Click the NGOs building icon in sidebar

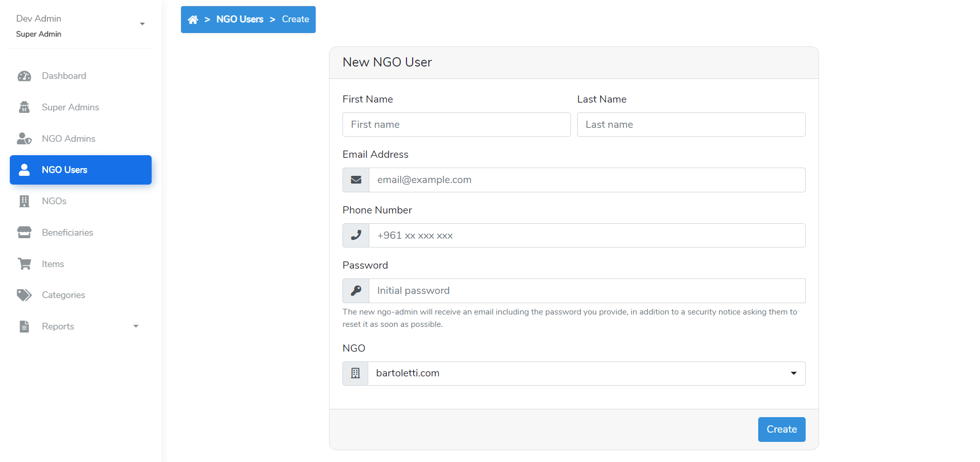pyautogui.click(x=24, y=201)
